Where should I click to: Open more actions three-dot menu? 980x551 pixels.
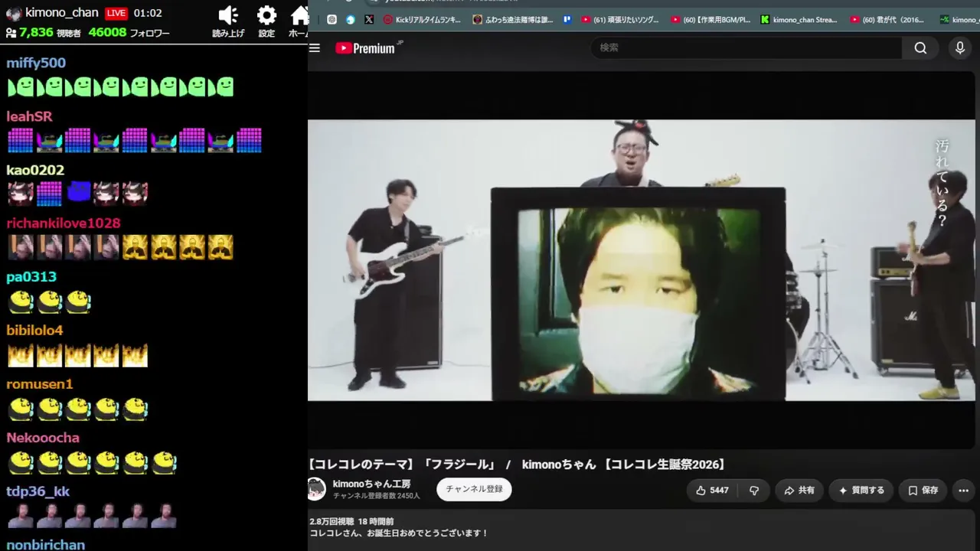click(964, 491)
